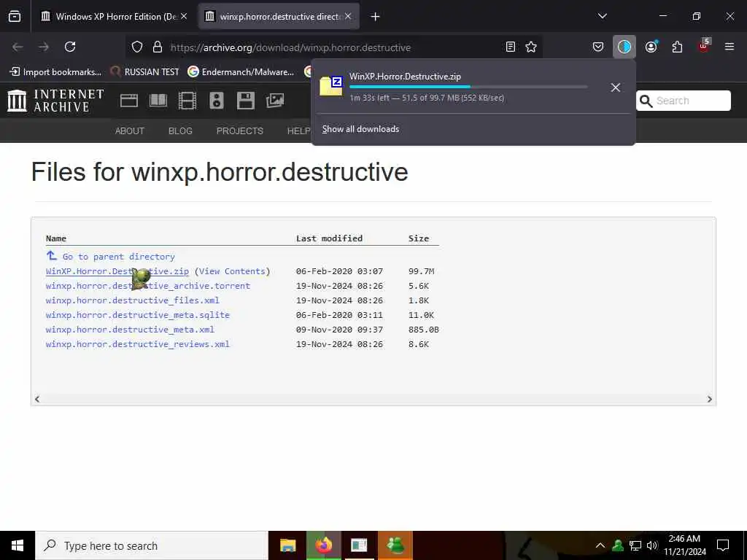Save page to Pocket
The width and height of the screenshot is (747, 560).
(598, 47)
